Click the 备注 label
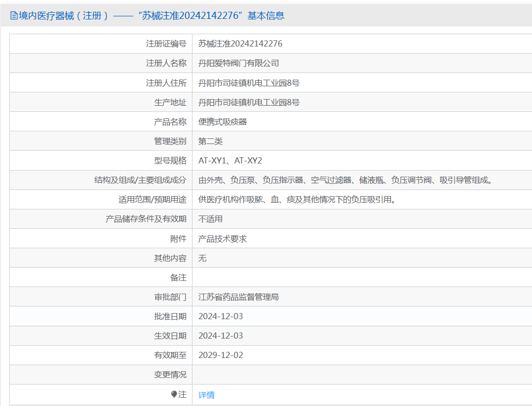This screenshot has width=532, height=406. tap(179, 277)
